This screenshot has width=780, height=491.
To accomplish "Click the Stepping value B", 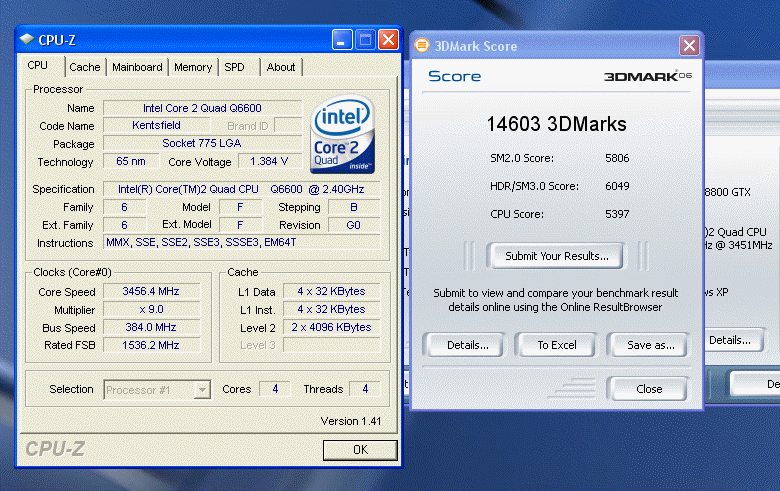I will pos(354,207).
